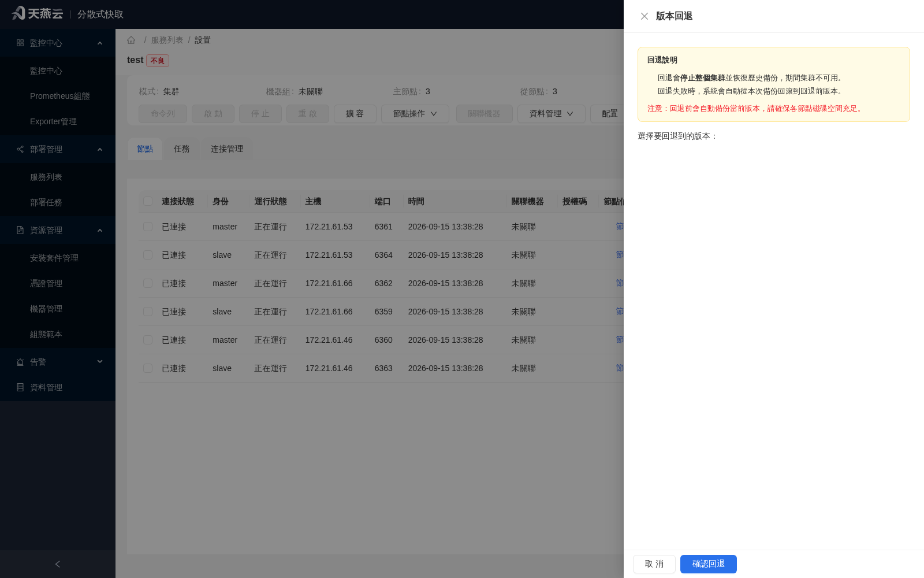924x578 pixels.
Task: Switch to the 连接管理 tab
Action: (227, 149)
